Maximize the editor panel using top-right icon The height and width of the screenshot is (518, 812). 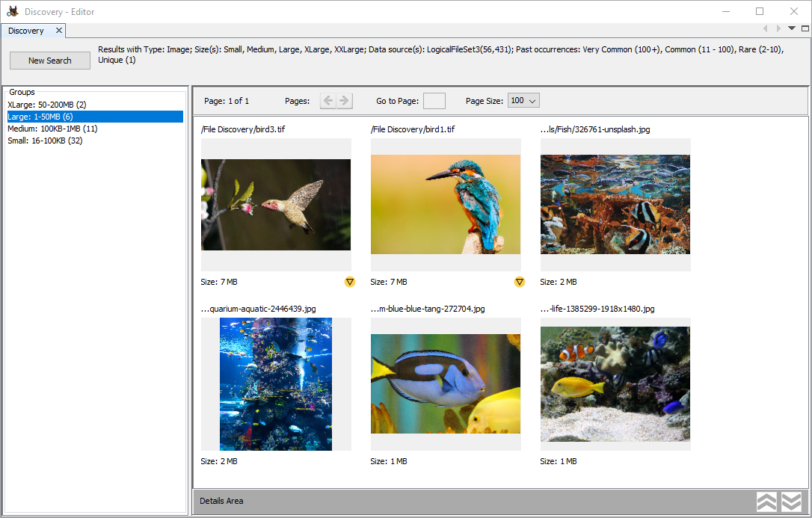click(805, 29)
